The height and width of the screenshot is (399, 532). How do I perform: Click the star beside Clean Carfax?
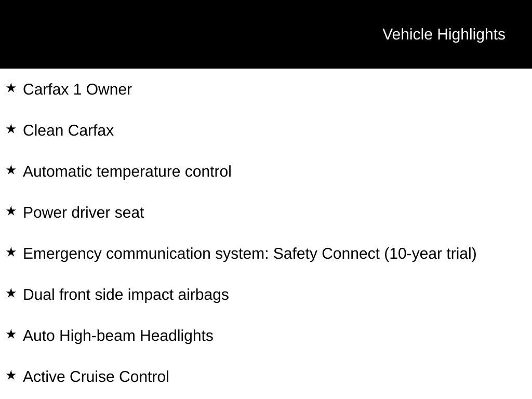coord(11,129)
